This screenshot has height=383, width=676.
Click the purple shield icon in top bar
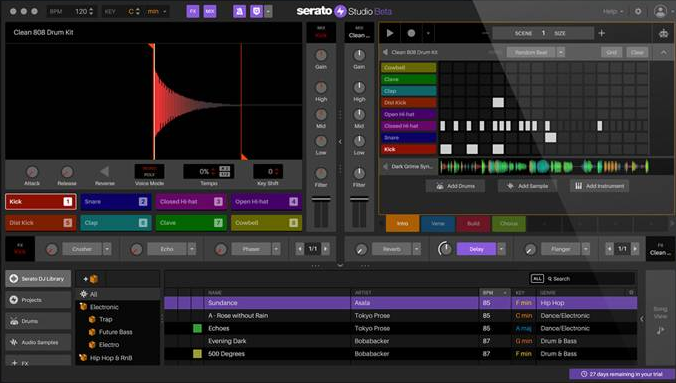click(x=257, y=11)
